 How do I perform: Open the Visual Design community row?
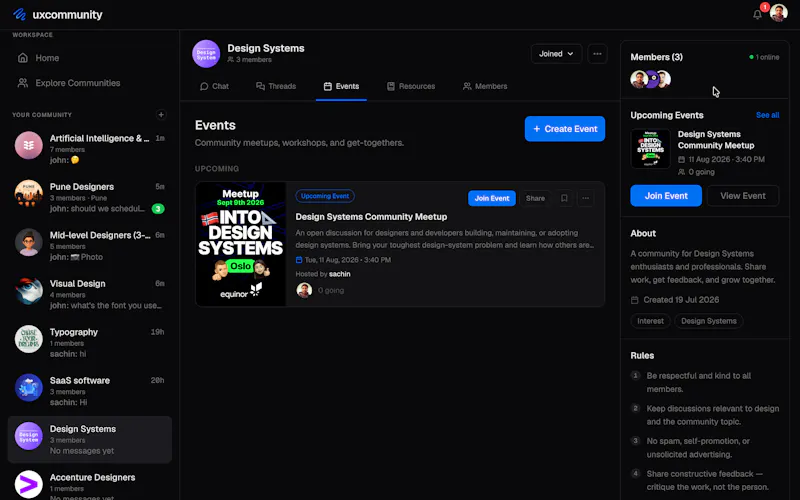tap(90, 292)
